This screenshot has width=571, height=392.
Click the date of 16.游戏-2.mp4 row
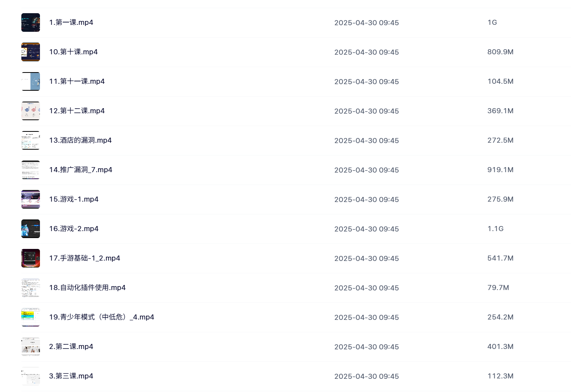367,229
